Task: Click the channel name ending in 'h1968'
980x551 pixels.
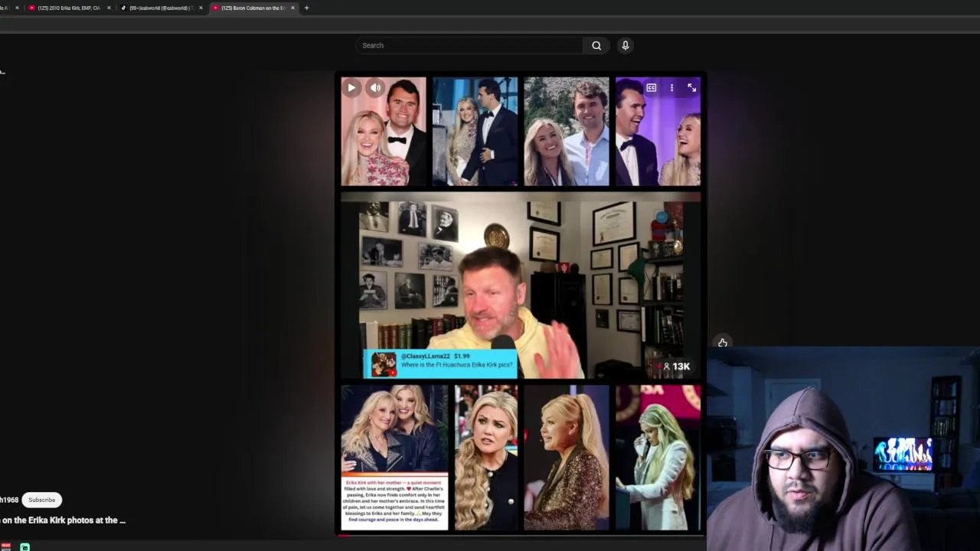Action: point(9,500)
